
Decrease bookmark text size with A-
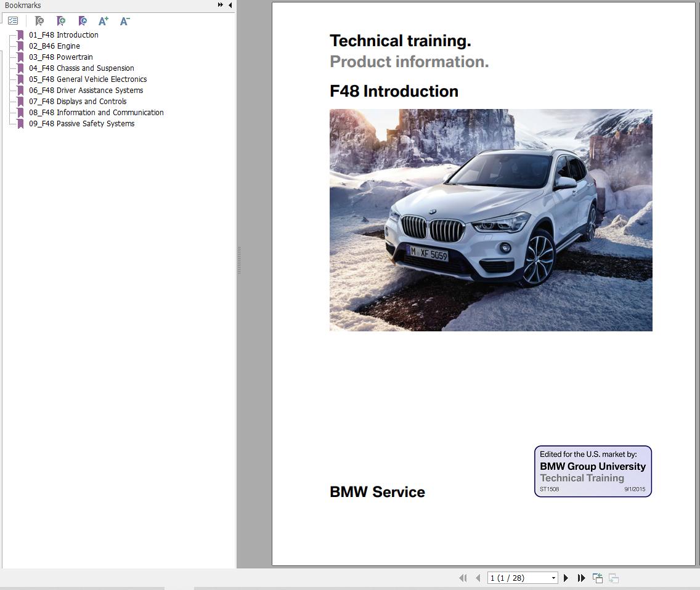[x=125, y=21]
